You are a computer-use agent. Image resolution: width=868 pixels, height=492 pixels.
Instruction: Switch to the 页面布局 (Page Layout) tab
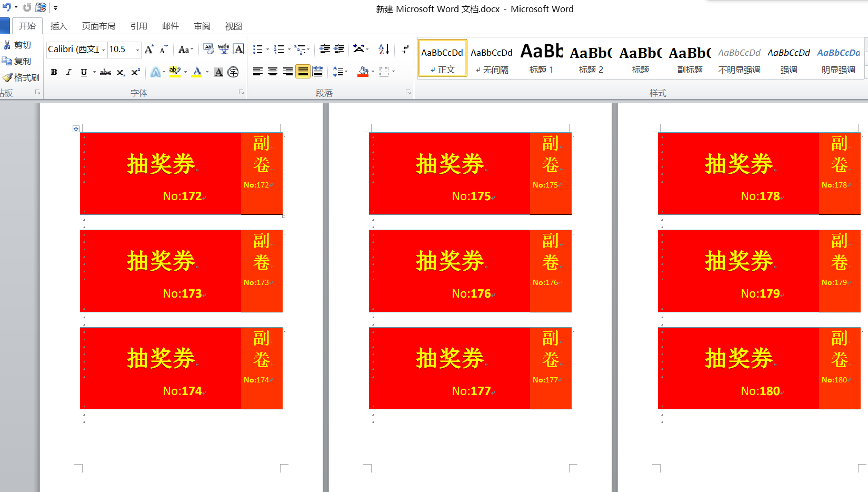[98, 26]
